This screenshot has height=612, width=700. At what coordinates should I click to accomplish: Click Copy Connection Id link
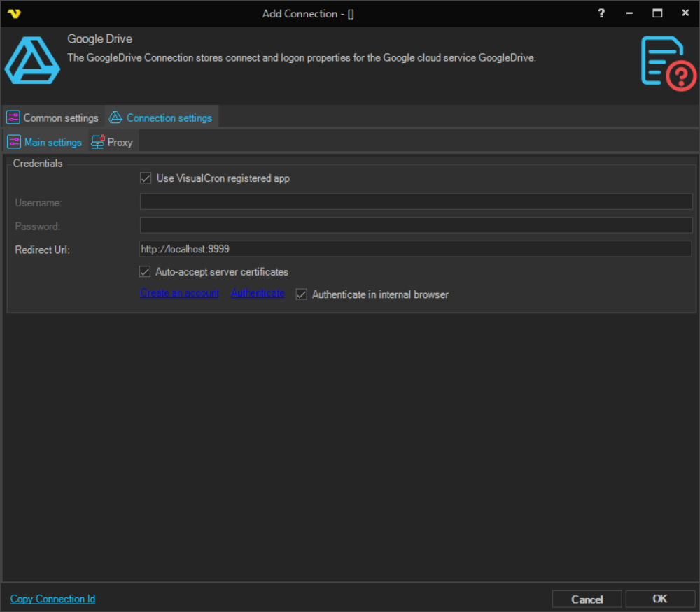point(52,599)
